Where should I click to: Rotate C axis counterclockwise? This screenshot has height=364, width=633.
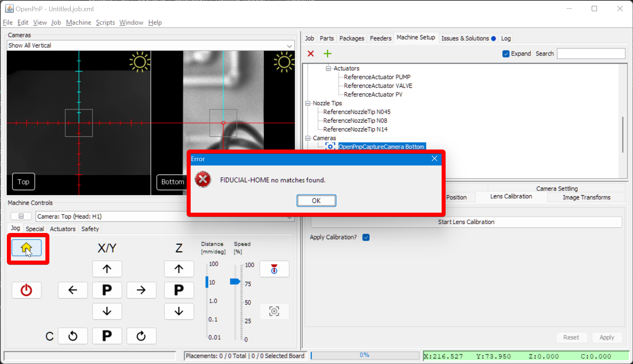[73, 336]
